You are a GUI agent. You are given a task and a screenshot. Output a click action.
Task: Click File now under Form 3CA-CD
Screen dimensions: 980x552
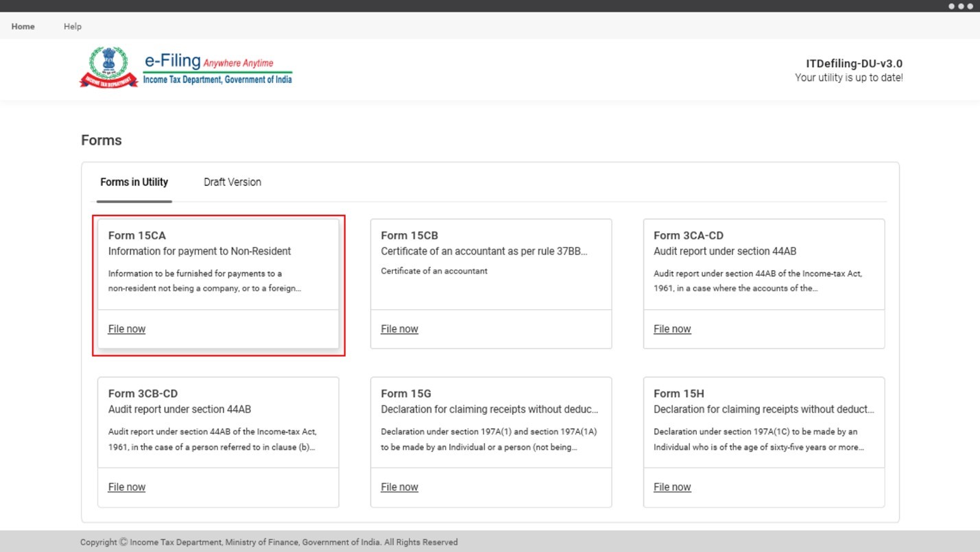click(672, 329)
